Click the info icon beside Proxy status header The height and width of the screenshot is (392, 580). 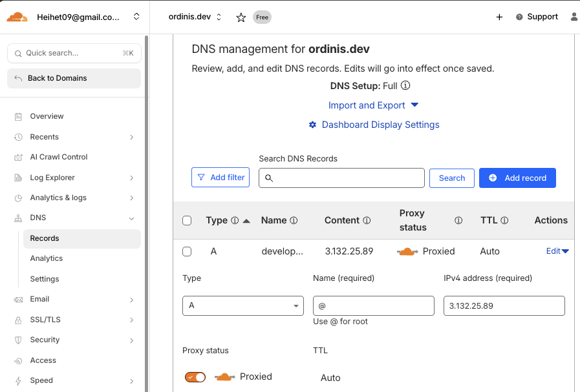tap(458, 220)
